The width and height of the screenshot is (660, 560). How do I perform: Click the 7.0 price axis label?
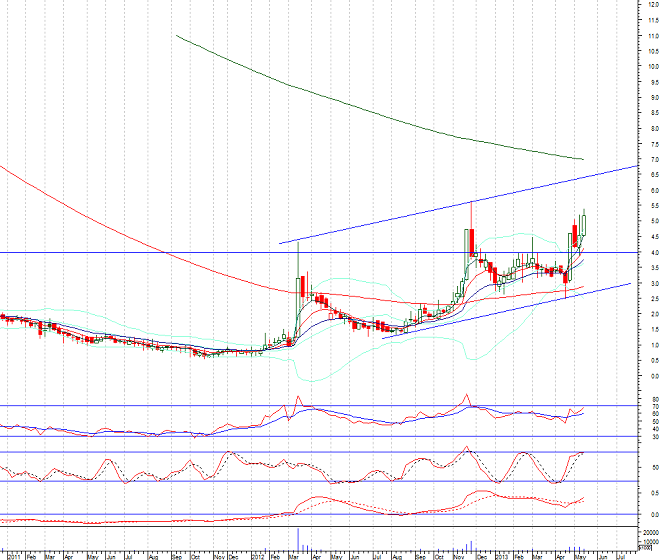pyautogui.click(x=650, y=159)
